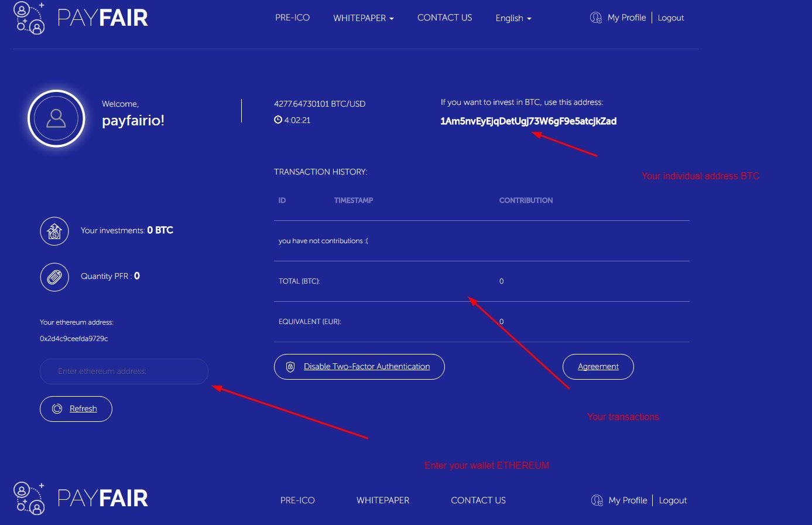Open CONTACT US in header menu

pyautogui.click(x=445, y=18)
